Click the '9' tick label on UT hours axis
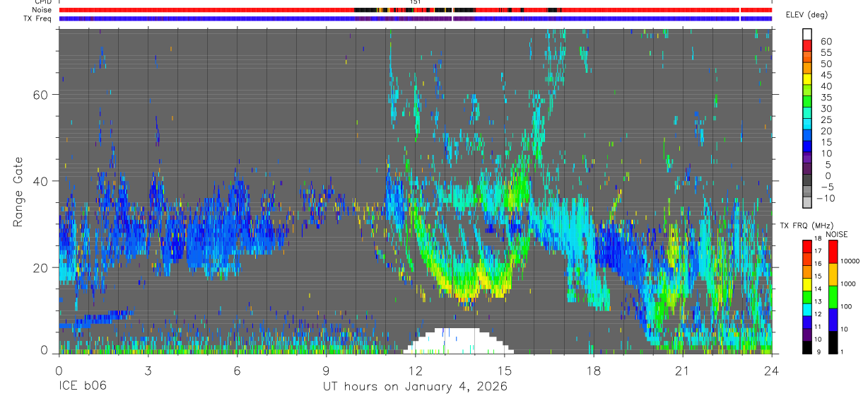 326,370
